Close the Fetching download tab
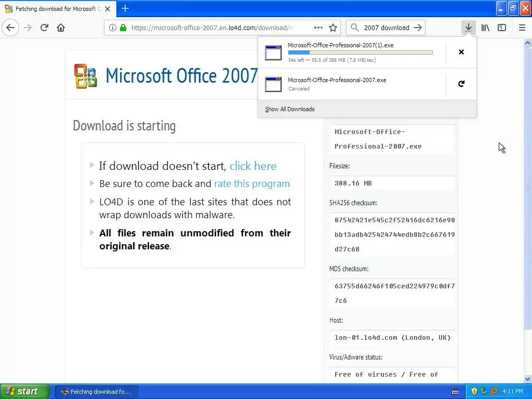The width and height of the screenshot is (532, 399). (x=108, y=9)
